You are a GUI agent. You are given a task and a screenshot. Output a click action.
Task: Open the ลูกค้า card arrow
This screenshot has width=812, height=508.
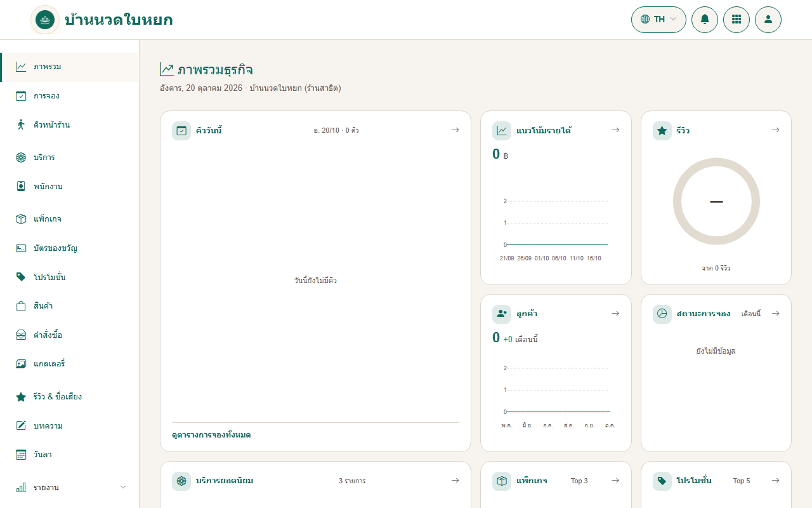[615, 313]
